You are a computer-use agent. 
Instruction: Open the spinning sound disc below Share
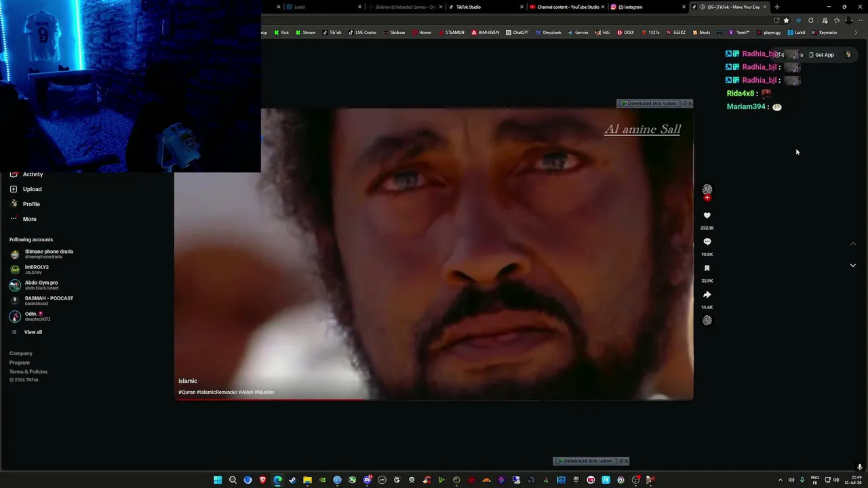coord(707,321)
